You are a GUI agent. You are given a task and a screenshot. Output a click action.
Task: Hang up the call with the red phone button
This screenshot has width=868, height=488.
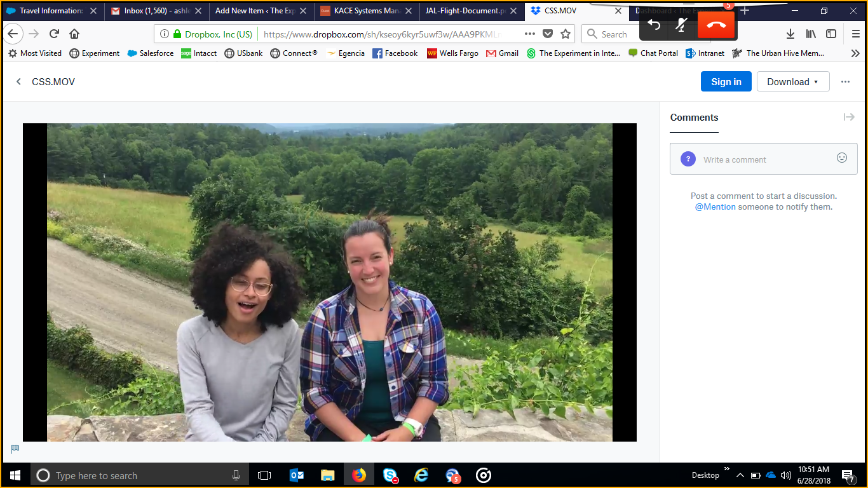pyautogui.click(x=716, y=25)
